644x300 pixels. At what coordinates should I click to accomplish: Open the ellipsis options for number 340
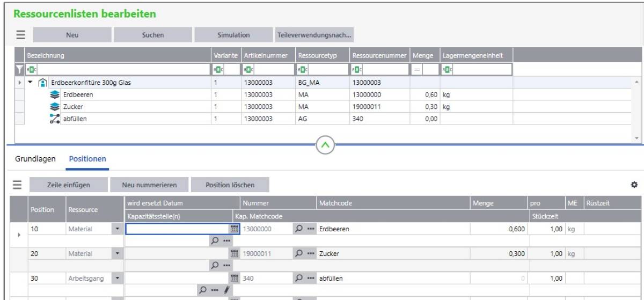click(x=310, y=278)
